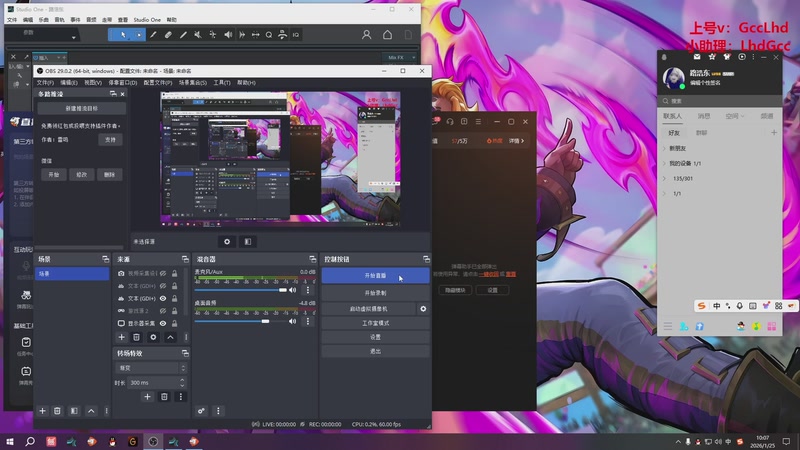Click the 开始录制 start recording button

click(x=375, y=293)
